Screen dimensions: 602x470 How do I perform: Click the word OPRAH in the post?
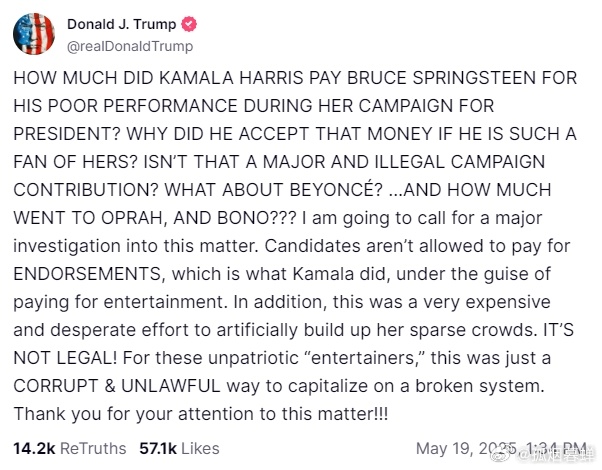tap(134, 218)
